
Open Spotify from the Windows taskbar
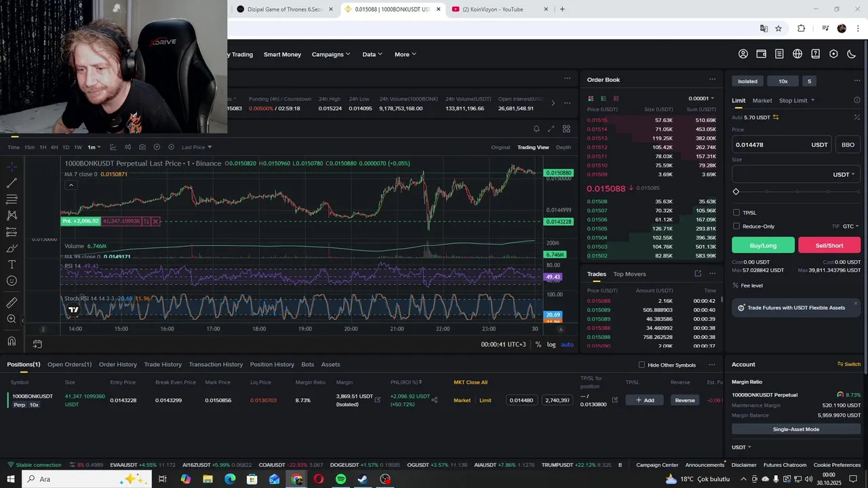pyautogui.click(x=340, y=479)
